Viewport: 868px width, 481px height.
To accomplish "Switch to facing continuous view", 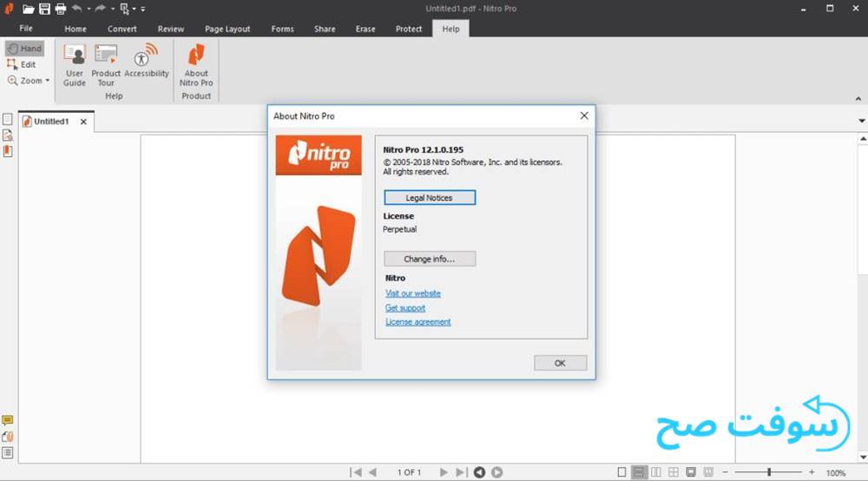I will click(674, 472).
